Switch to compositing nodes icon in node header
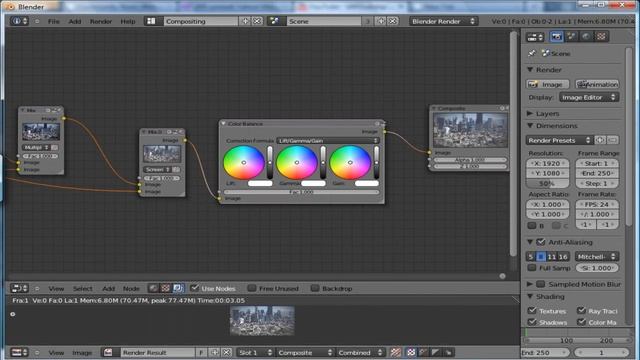The width and height of the screenshot is (640, 360). [x=178, y=288]
